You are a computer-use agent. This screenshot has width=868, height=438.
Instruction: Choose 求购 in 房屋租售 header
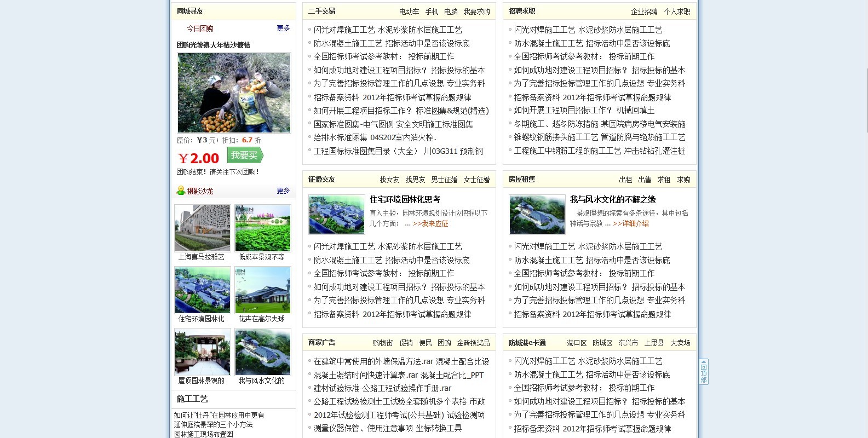(683, 180)
